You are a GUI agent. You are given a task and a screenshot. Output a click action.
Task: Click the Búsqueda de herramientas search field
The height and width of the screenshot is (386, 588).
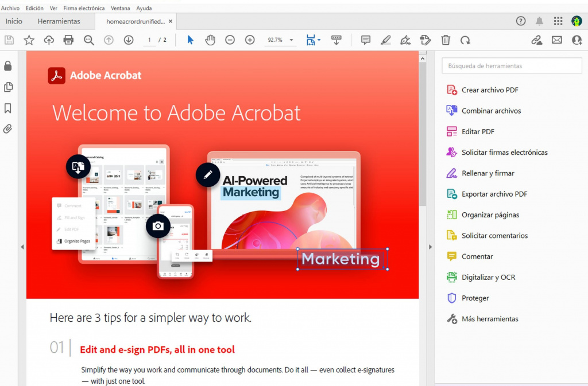pos(512,65)
